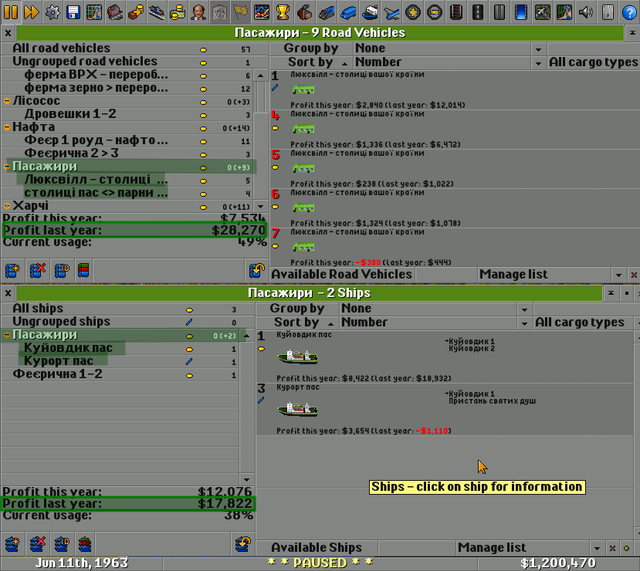Select All road vehicles group
Viewport: 640px width, 571px height.
point(135,48)
